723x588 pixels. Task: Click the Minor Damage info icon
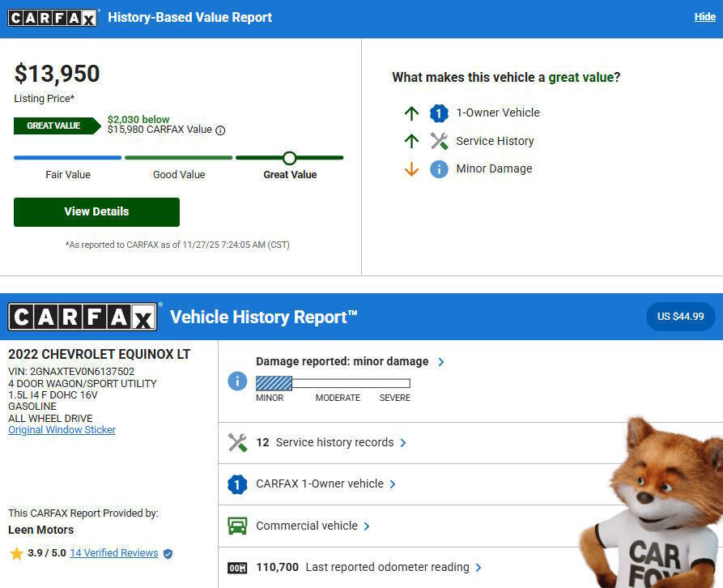point(439,168)
